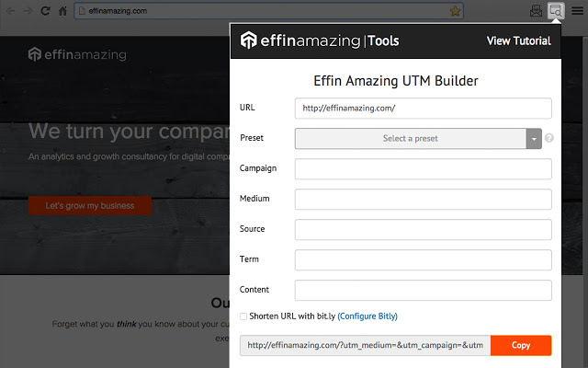The image size is (588, 368).
Task: Focus the Content input field
Action: (x=423, y=291)
